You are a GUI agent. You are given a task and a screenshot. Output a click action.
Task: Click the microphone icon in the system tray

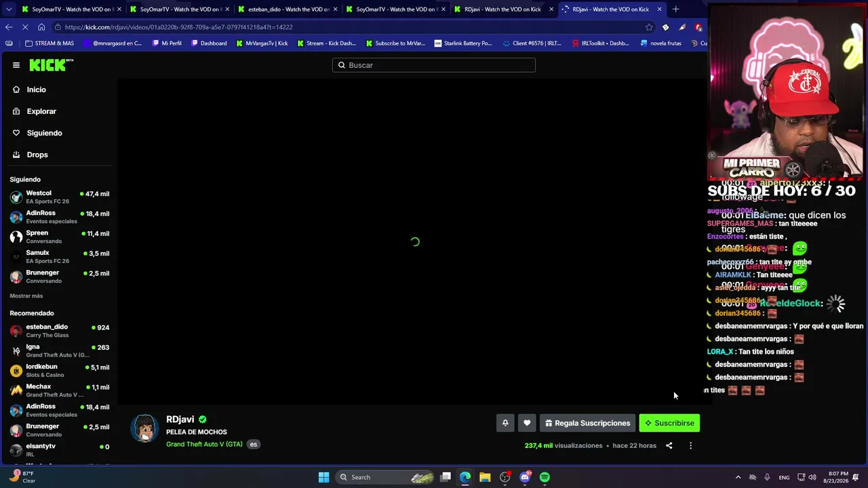click(767, 477)
